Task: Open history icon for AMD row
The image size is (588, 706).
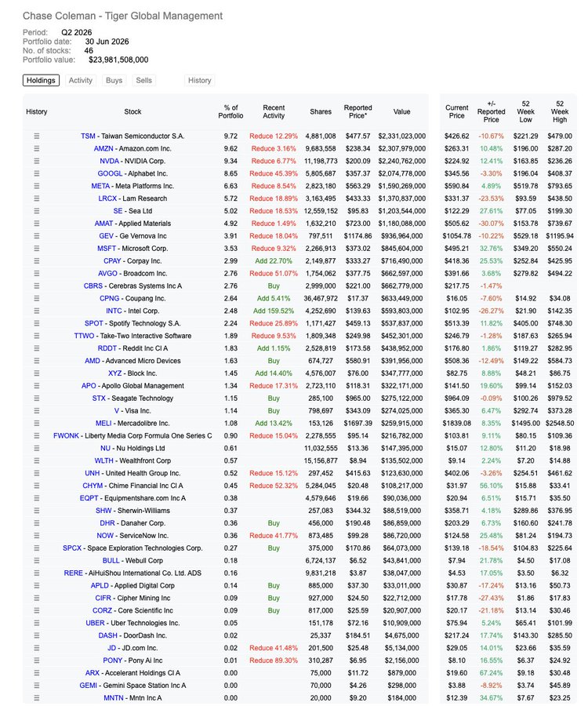Action: click(36, 361)
